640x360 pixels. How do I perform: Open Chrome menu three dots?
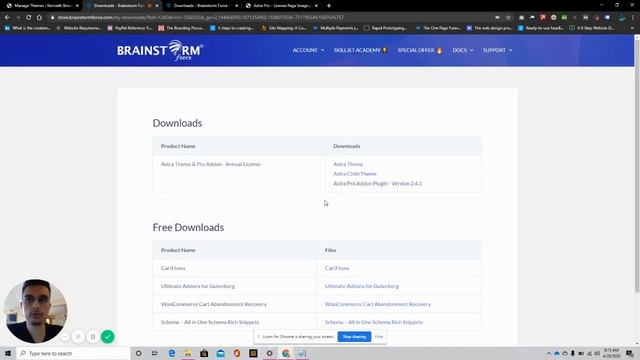[x=633, y=18]
